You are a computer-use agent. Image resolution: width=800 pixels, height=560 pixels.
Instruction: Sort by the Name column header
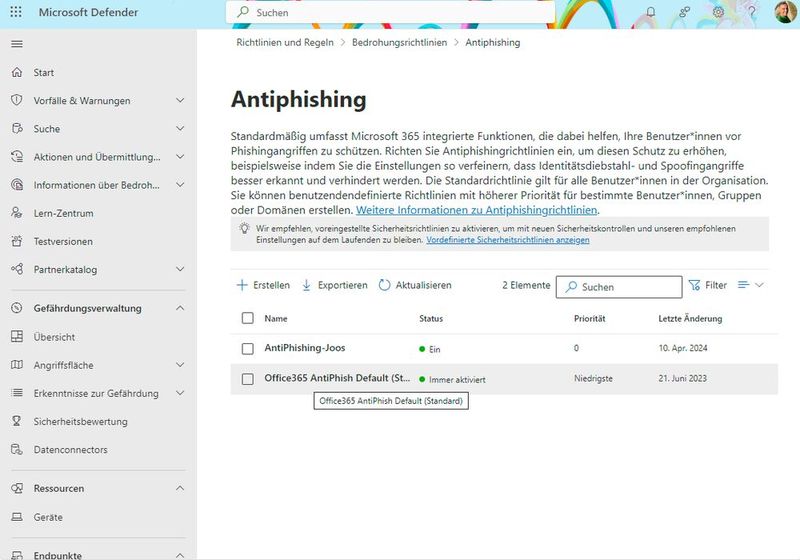point(276,318)
